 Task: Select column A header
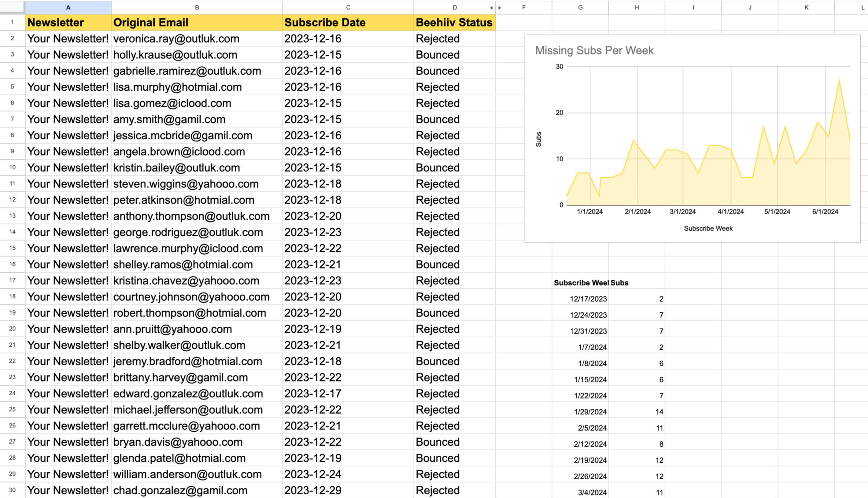(68, 7)
